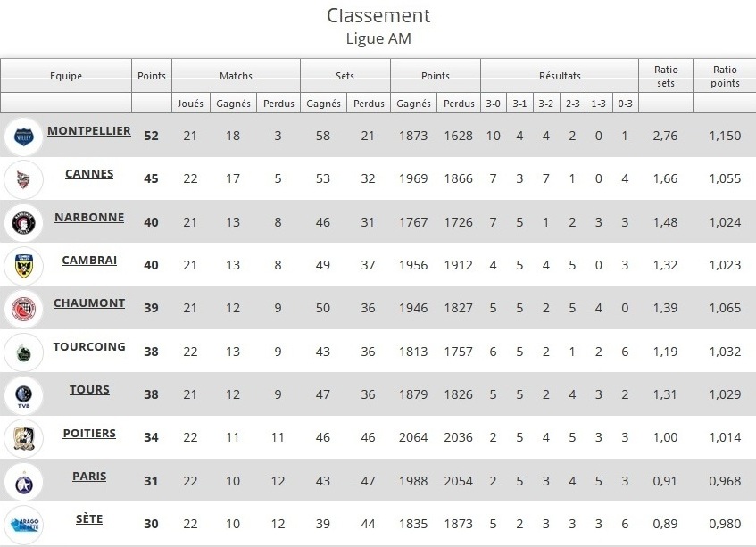756x547 pixels.
Task: Click the Cambrai team logo
Action: 23,266
